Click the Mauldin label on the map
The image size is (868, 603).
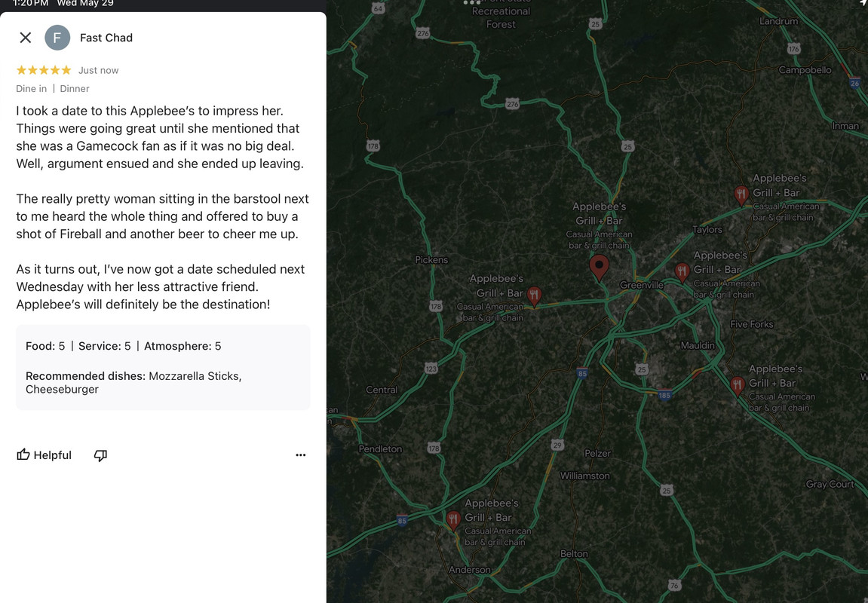698,345
